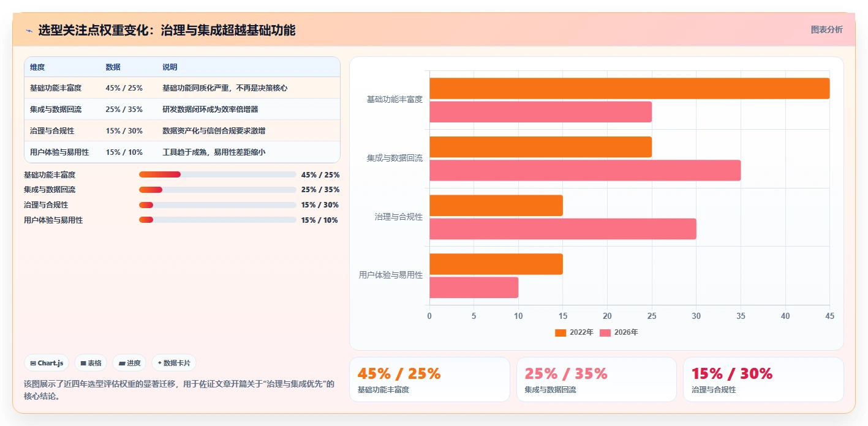The width and height of the screenshot is (868, 426).
Task: Click the 2022 bar for 基础功能丰富度
Action: coord(629,88)
